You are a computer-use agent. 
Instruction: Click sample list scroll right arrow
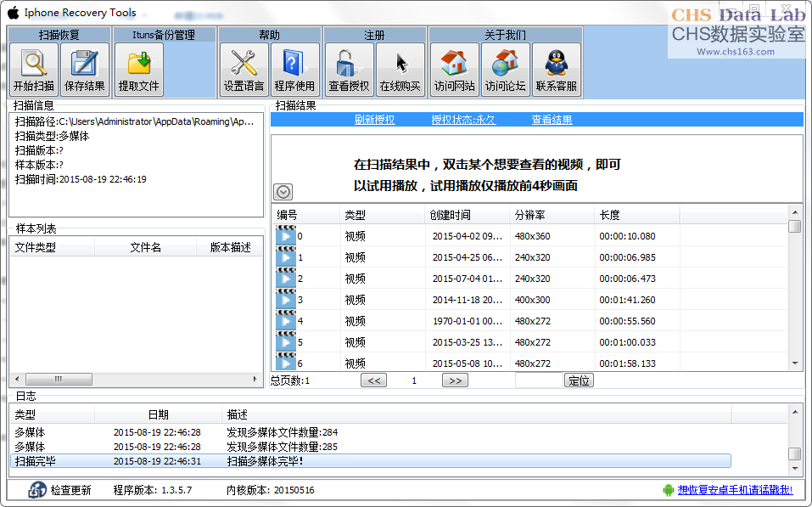[x=255, y=379]
